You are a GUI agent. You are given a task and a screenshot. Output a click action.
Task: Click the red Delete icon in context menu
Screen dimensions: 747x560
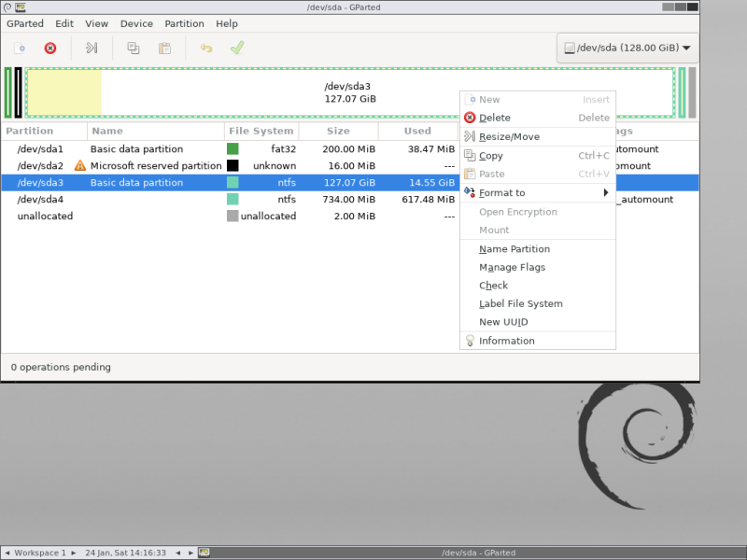click(470, 118)
